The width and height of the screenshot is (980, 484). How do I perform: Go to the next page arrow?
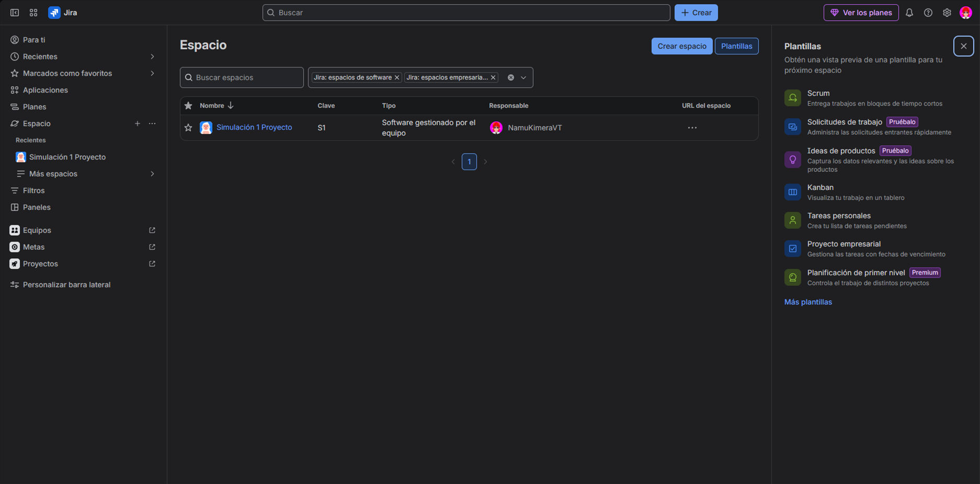pos(486,162)
